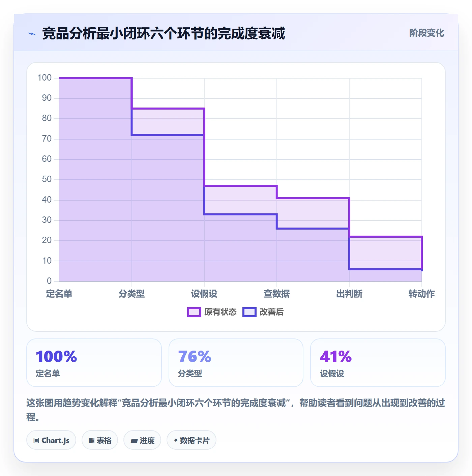The height and width of the screenshot is (476, 472).
Task: Click the 改善后 legend label
Action: [271, 312]
